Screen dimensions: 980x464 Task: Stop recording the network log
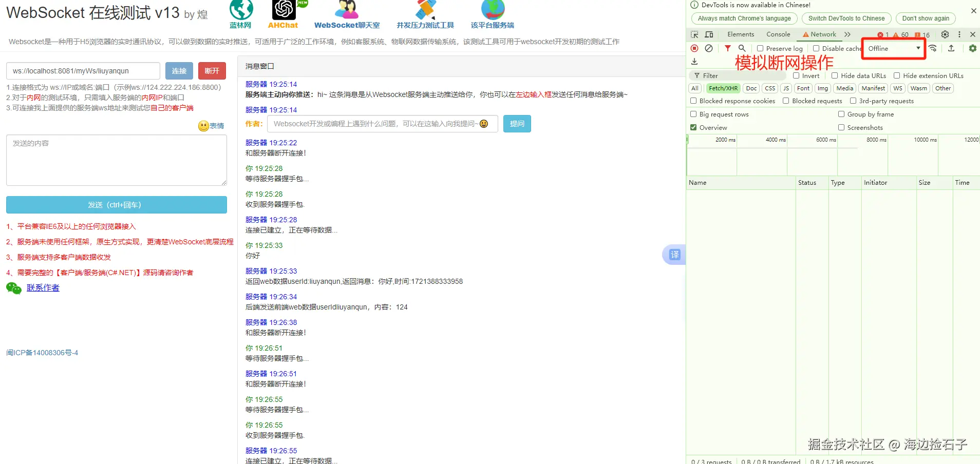[694, 48]
